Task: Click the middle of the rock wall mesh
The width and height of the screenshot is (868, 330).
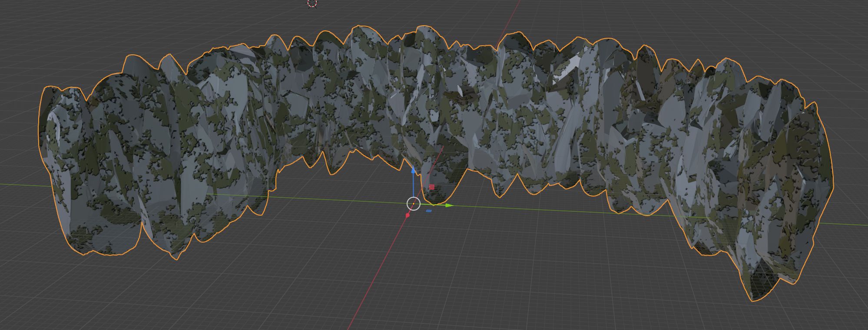Action: [x=434, y=109]
